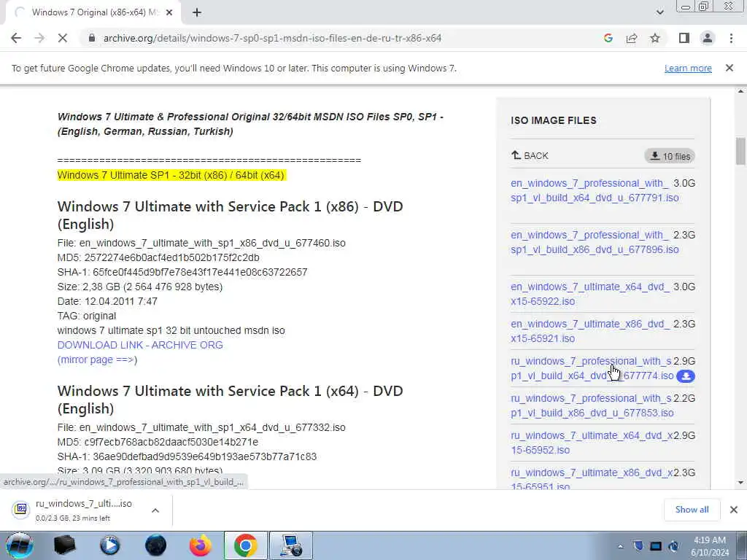Share this page via share icon

pos(632,38)
